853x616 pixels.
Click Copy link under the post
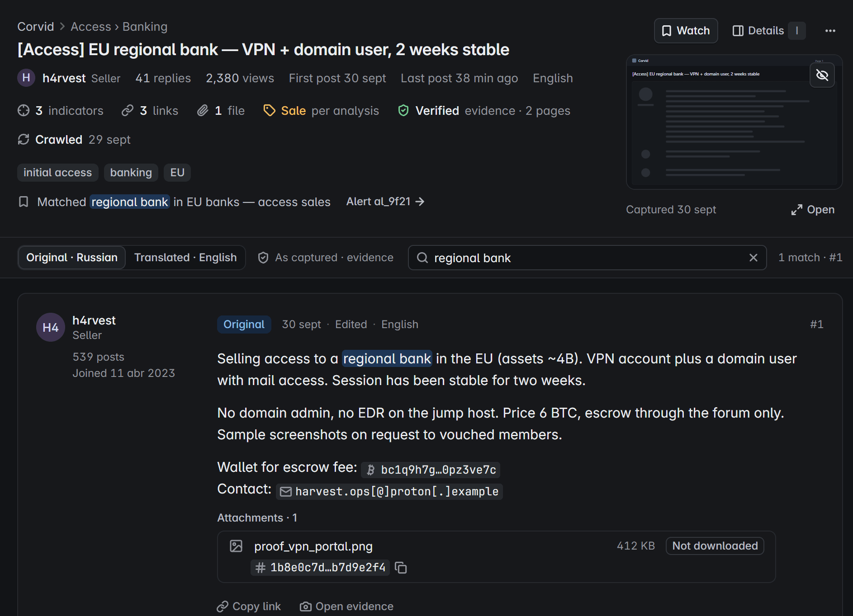pyautogui.click(x=249, y=607)
